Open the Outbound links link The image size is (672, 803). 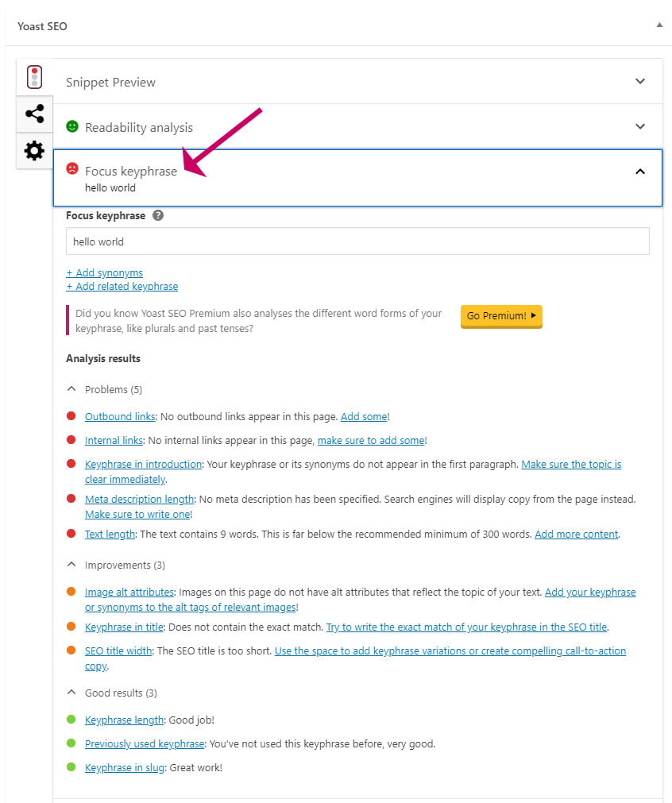(120, 417)
